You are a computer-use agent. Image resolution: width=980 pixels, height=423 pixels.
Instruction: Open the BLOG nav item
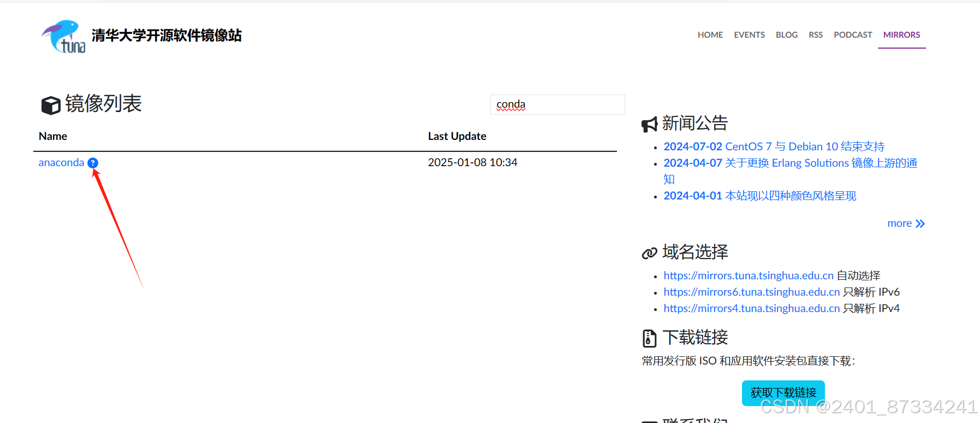pos(787,35)
